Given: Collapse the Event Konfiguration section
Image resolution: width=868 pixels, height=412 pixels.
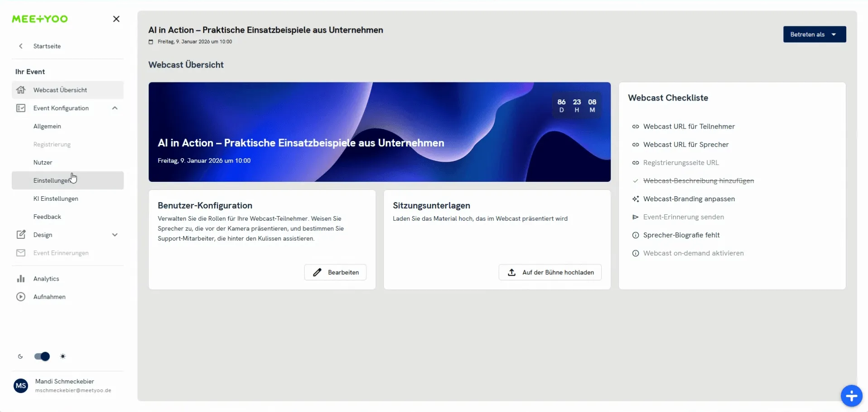Looking at the screenshot, I should [x=115, y=108].
